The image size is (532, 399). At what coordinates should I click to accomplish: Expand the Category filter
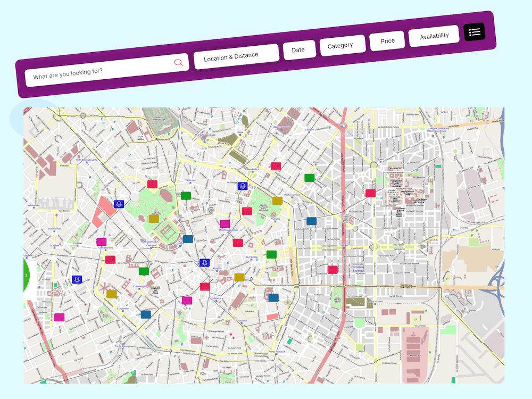(342, 45)
